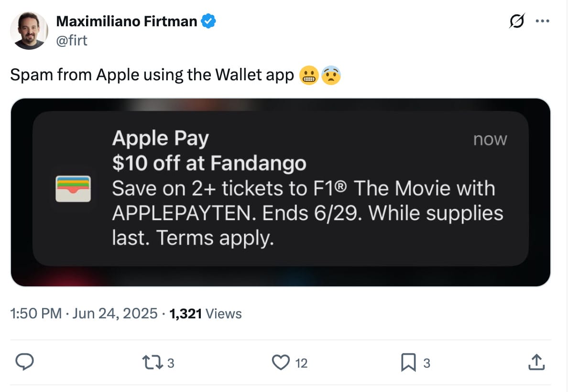Click the Wallet app icon in image

click(73, 189)
